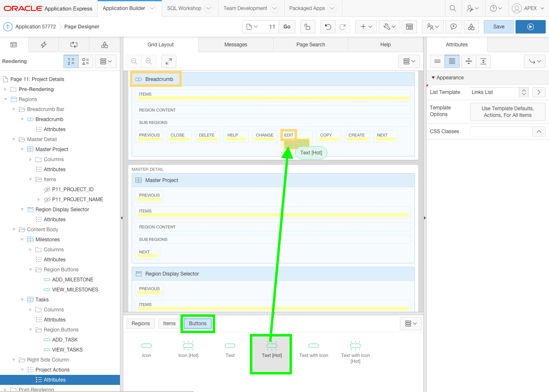Open the SQL Workshop menu tab

pyautogui.click(x=184, y=8)
